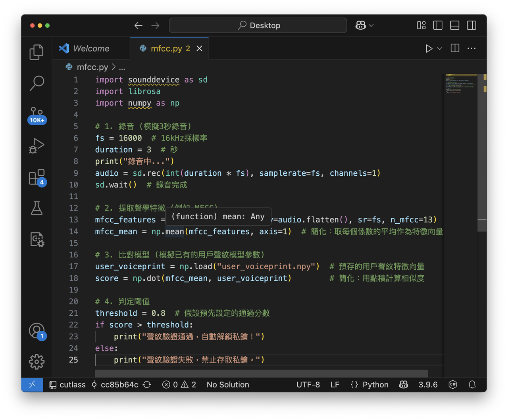Open the Manage gear icon

tap(37, 361)
